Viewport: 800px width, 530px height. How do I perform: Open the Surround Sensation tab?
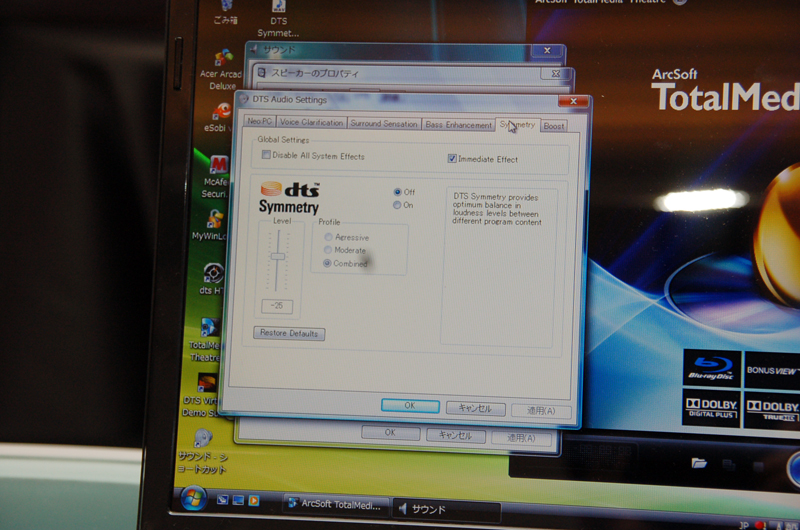click(384, 123)
